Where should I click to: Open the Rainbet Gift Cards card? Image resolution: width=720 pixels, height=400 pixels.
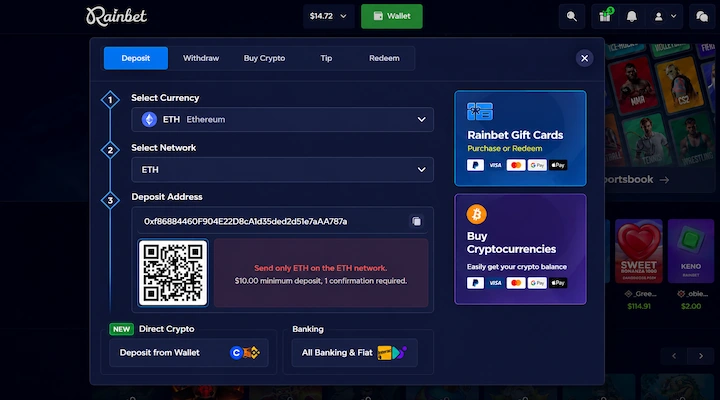520,138
